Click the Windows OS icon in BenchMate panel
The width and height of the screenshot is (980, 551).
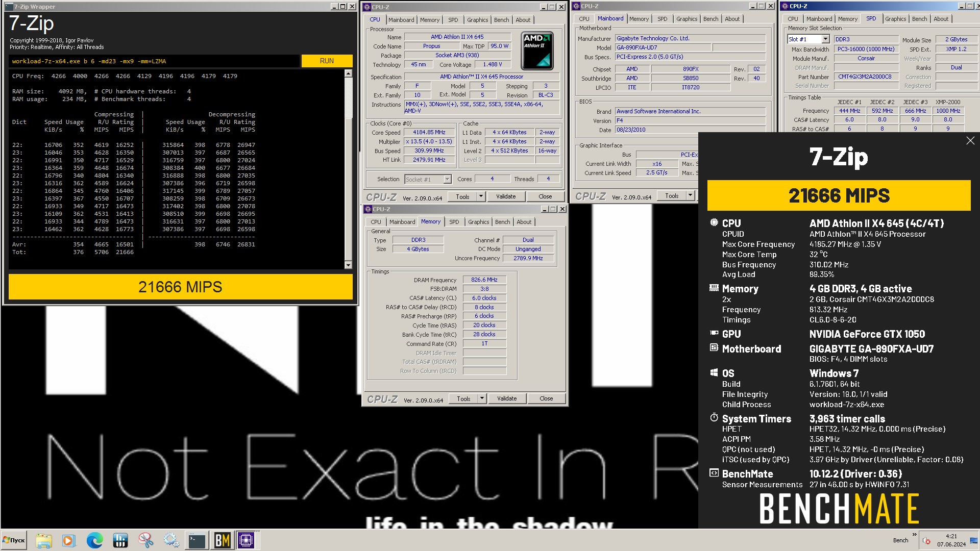coord(714,372)
